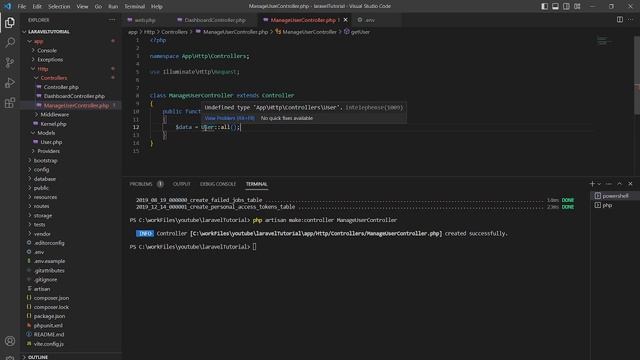640x360 pixels.
Task: Switch to the Debug Console tab
Action: (x=218, y=184)
